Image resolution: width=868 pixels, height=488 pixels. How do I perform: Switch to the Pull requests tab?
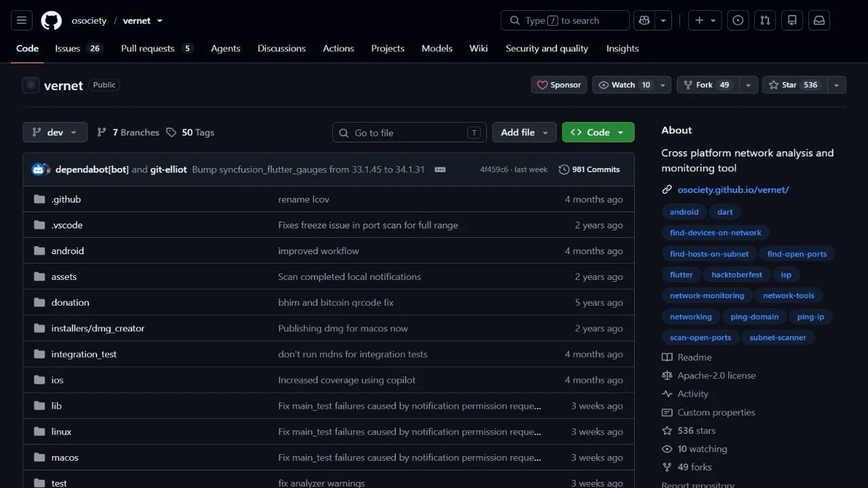(x=157, y=48)
